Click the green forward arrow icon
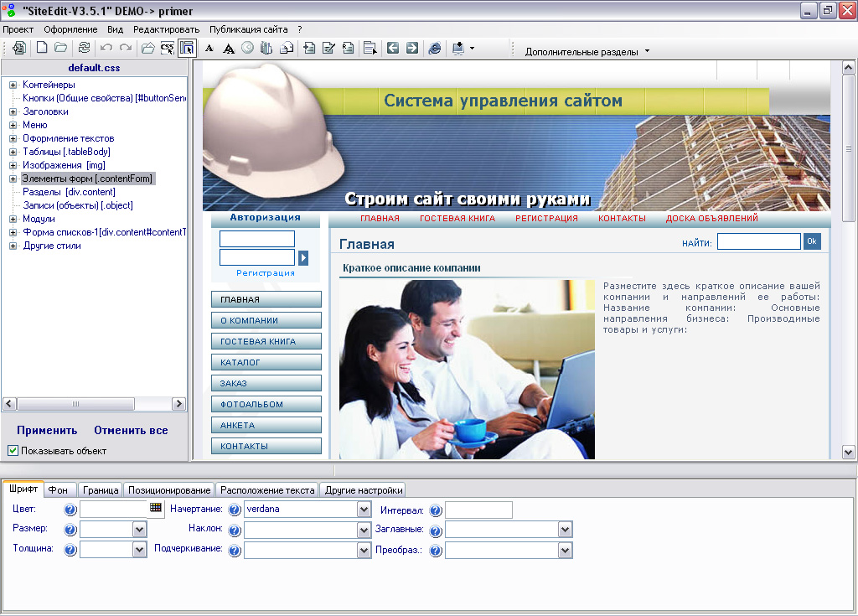 [x=411, y=49]
